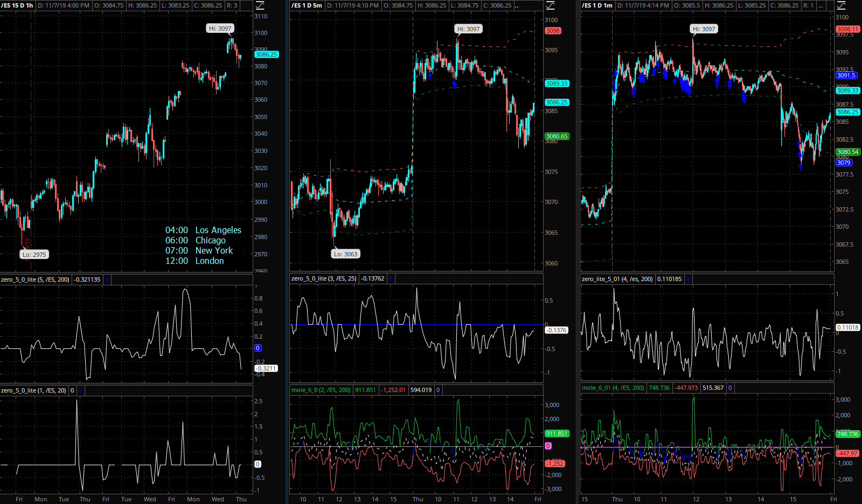Select the zero_5_0_lite (3, /ES, 25) study label
Viewport: 862px width, 504px height.
click(324, 278)
